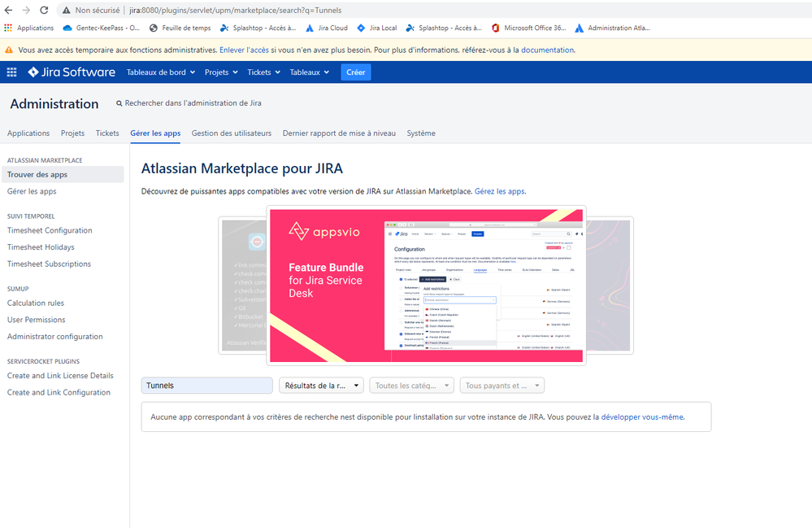The width and height of the screenshot is (812, 528).
Task: Expand Tableaux de bord menu
Action: click(161, 72)
